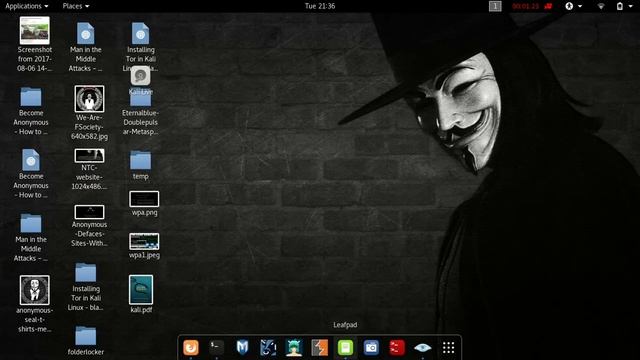The image size is (640, 360).
Task: Open the camera screenshot app in dock
Action: (x=371, y=348)
